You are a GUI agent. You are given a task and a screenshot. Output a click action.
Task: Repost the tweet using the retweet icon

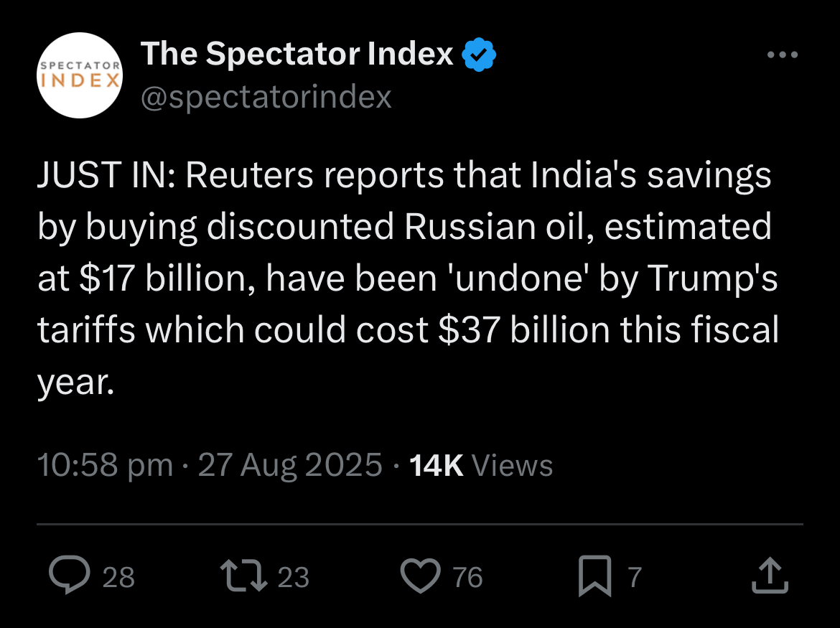point(243,576)
